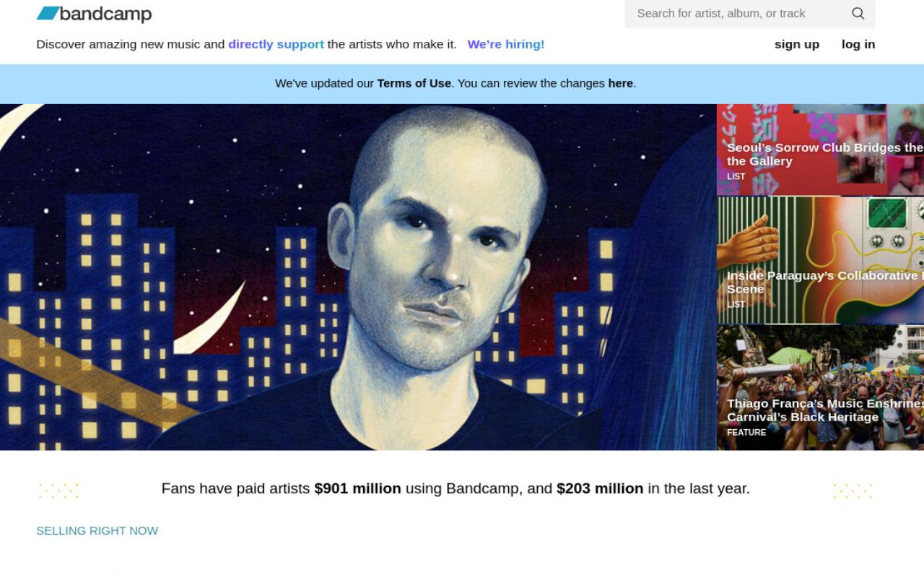Screen dimensions: 924x578
Task: Open Inside Paraguay's Collaborative Scene article
Action: (820, 260)
